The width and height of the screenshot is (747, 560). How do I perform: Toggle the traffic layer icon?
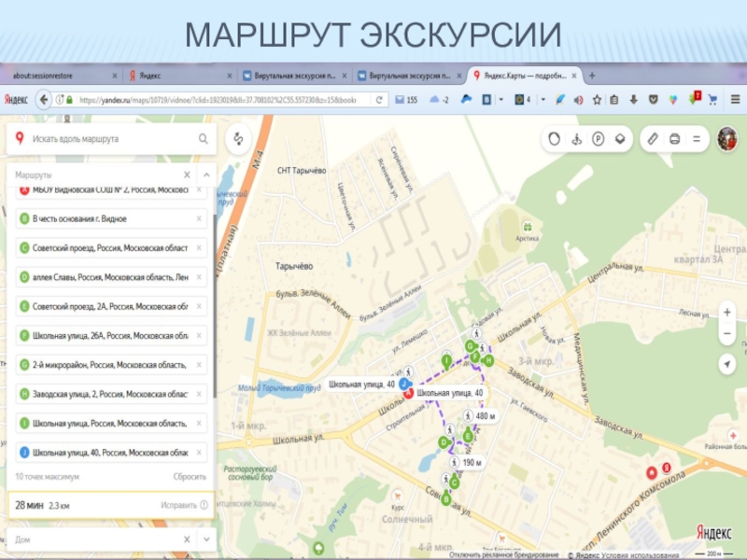[x=555, y=138]
